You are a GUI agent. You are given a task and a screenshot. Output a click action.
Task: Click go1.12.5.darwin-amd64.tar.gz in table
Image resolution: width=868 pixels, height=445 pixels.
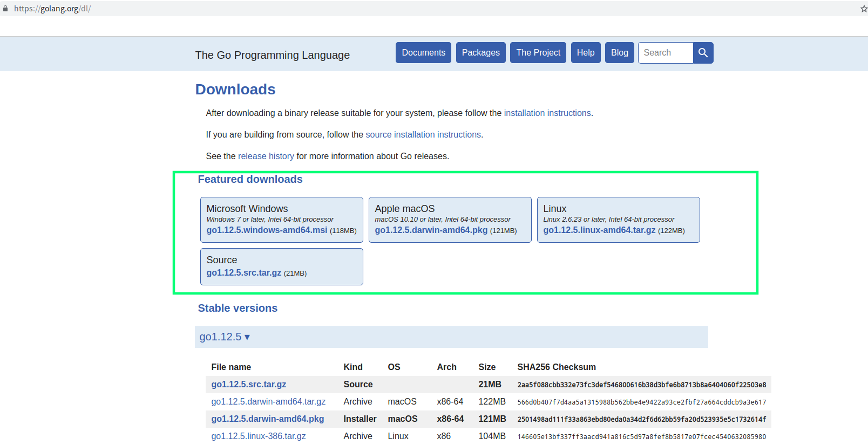pos(268,402)
